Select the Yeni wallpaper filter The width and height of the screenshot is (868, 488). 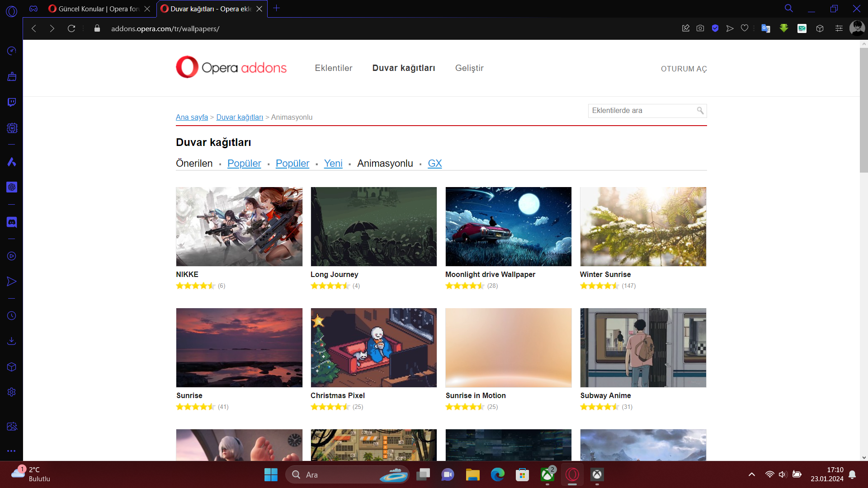pos(333,164)
